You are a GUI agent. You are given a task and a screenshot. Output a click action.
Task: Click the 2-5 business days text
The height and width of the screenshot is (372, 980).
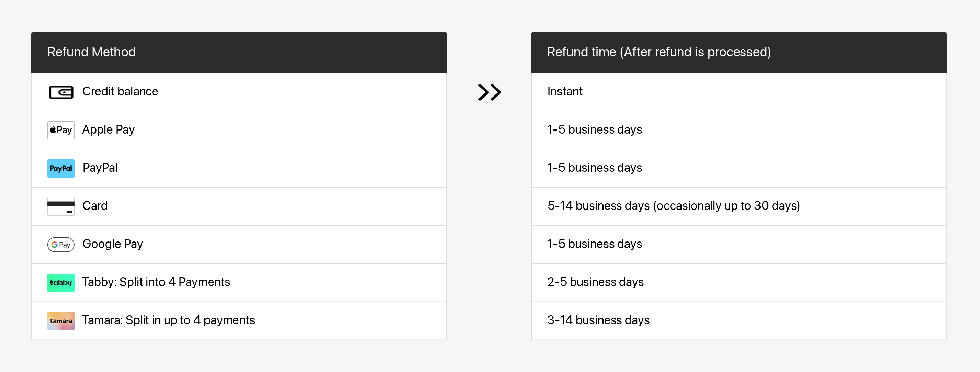click(595, 282)
